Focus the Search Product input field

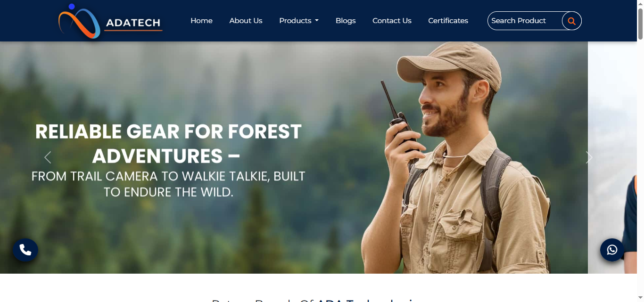tap(525, 21)
